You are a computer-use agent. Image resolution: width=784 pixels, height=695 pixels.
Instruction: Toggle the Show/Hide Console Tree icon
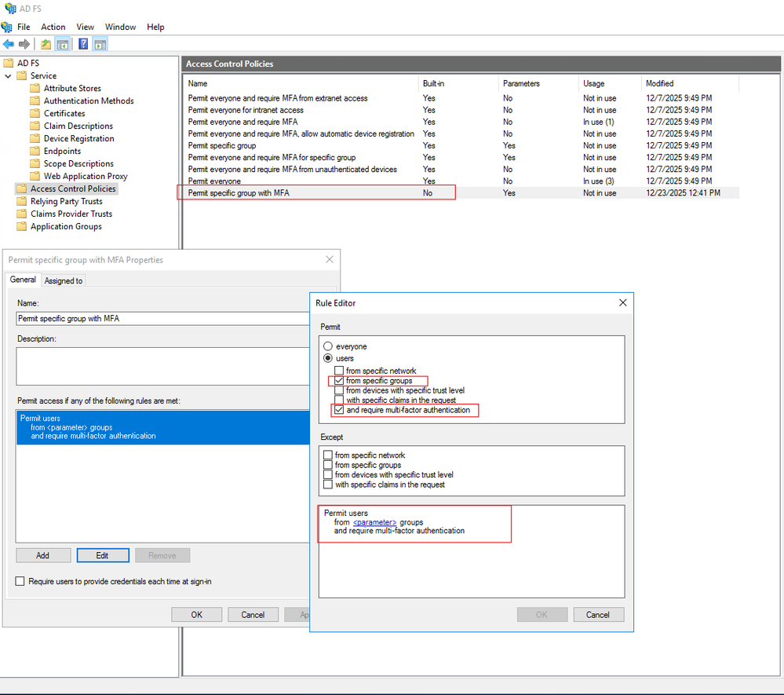[63, 45]
